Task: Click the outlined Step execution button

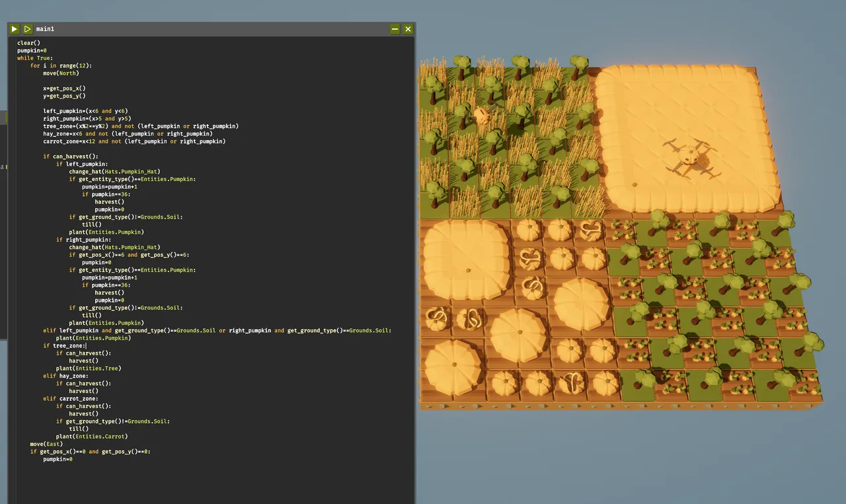Action: tap(27, 29)
